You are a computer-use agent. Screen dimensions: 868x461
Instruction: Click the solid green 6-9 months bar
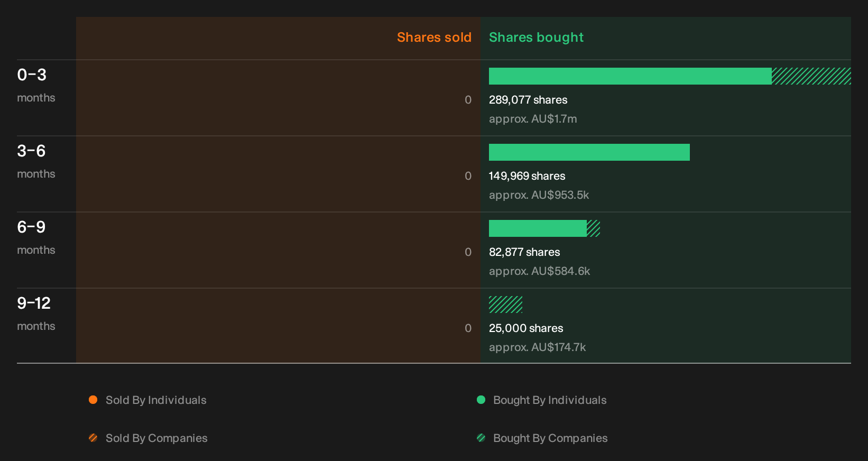[x=538, y=228]
